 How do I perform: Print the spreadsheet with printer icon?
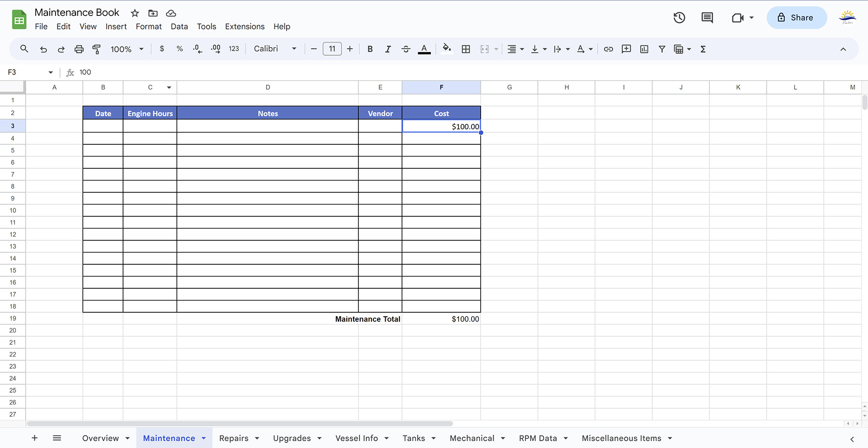click(79, 49)
